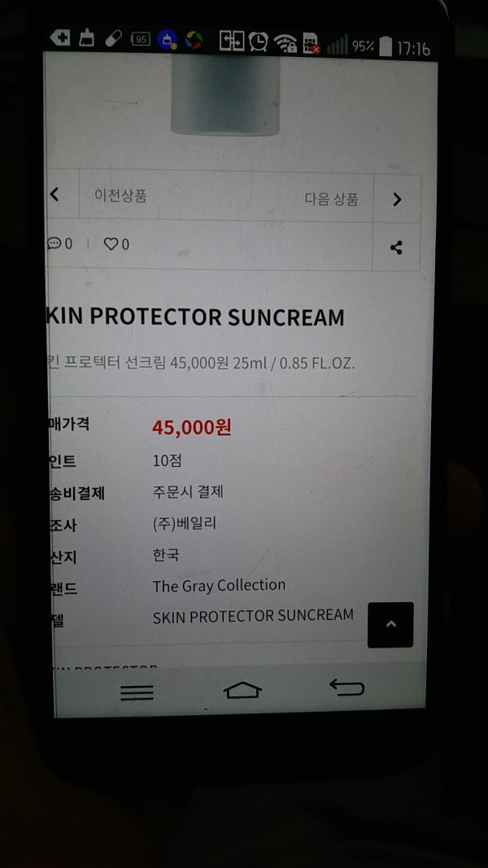Tap the battery indicator icon
The height and width of the screenshot is (868, 488).
pos(386,46)
